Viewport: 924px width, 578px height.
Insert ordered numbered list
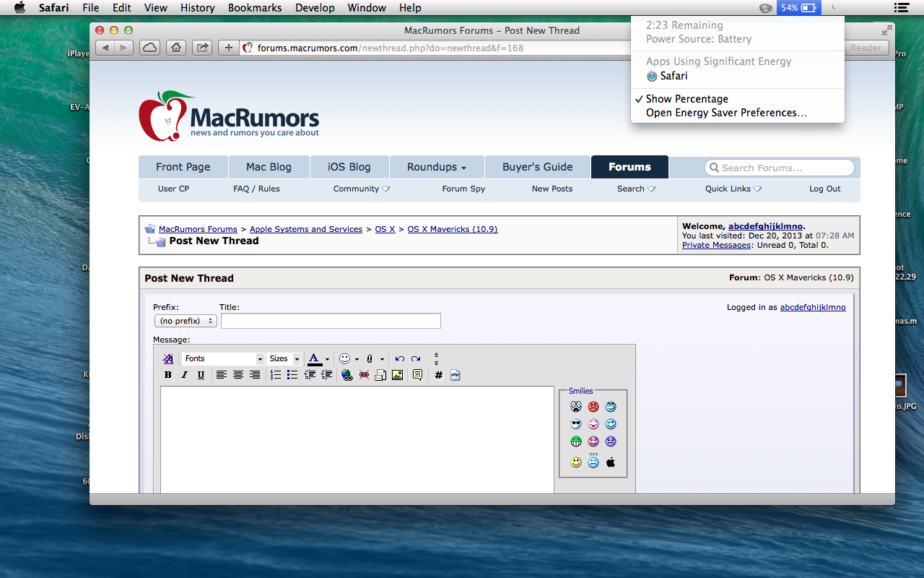276,375
